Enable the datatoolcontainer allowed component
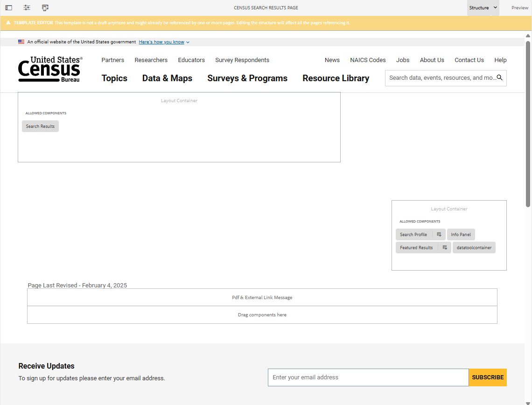The image size is (532, 405). [474, 247]
